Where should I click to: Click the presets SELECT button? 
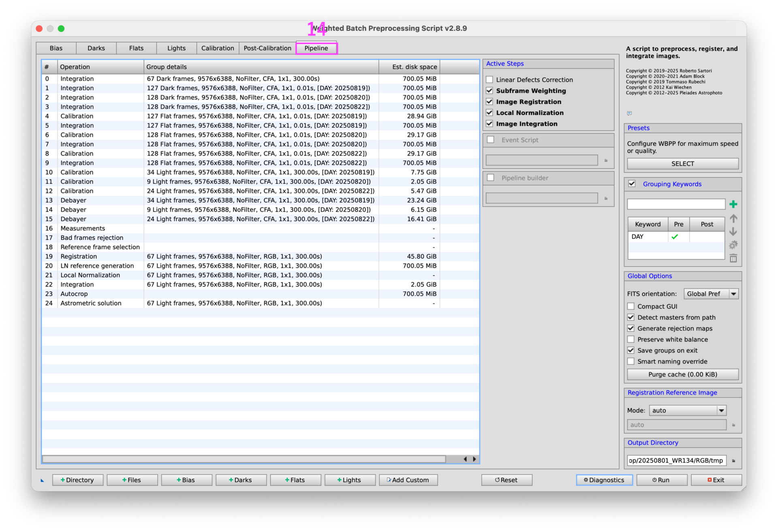tap(682, 164)
